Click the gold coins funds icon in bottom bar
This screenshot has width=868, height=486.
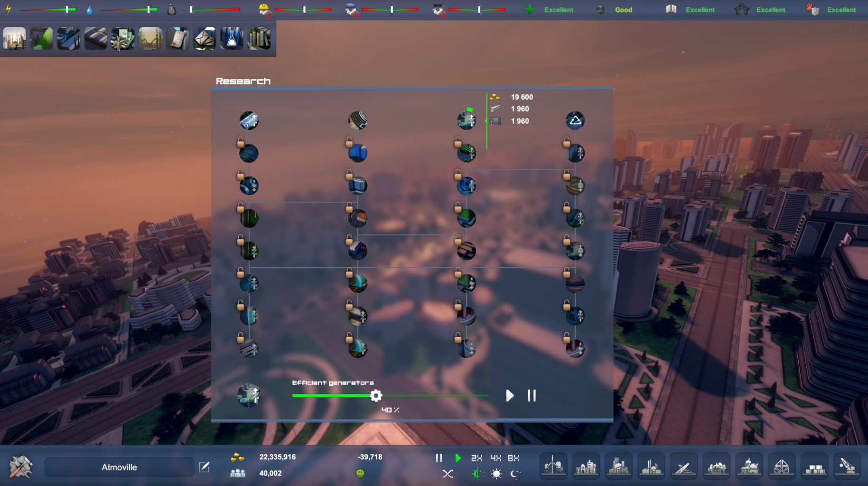coord(238,457)
